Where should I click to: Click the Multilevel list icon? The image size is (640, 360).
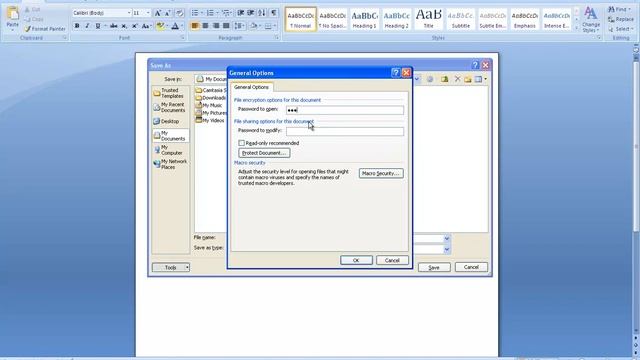coord(225,13)
